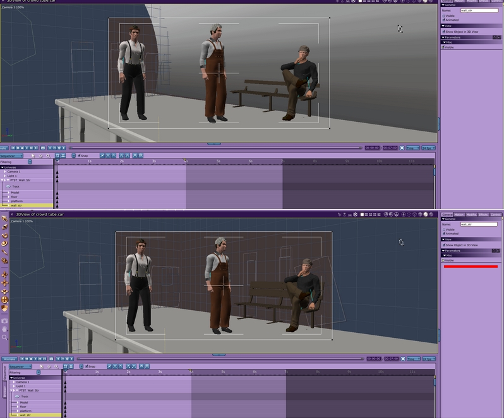The image size is (504, 420).
Task: Go to previous keyframe in upper window
Action: (x=50, y=148)
